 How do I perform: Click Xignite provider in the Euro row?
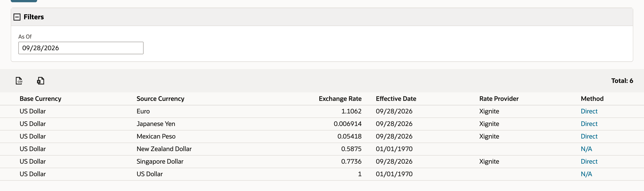click(489, 111)
